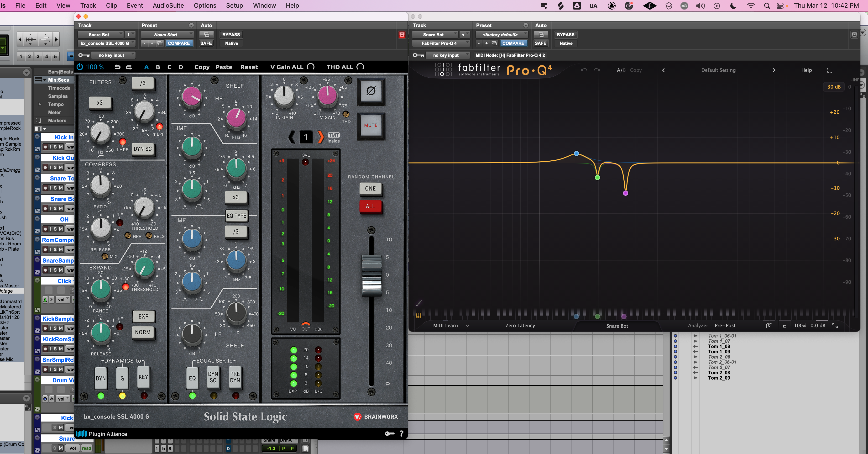Click Pro-Q 4 resize arrows icon

[835, 326]
